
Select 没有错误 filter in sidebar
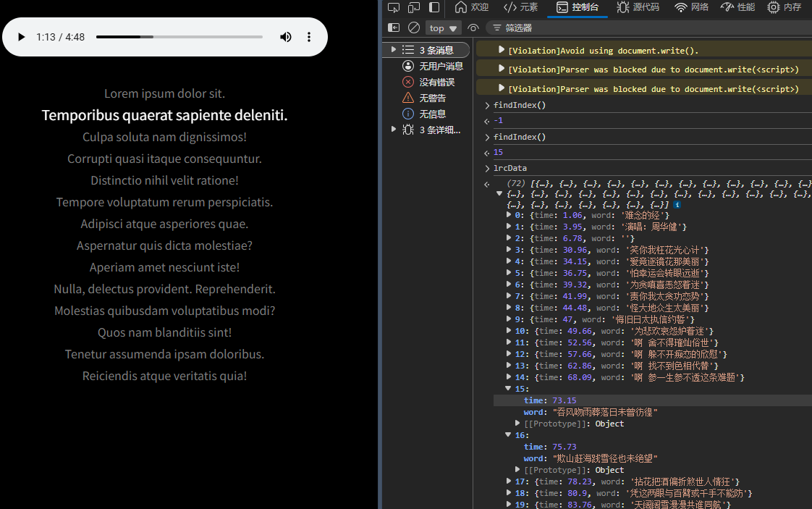click(x=436, y=82)
